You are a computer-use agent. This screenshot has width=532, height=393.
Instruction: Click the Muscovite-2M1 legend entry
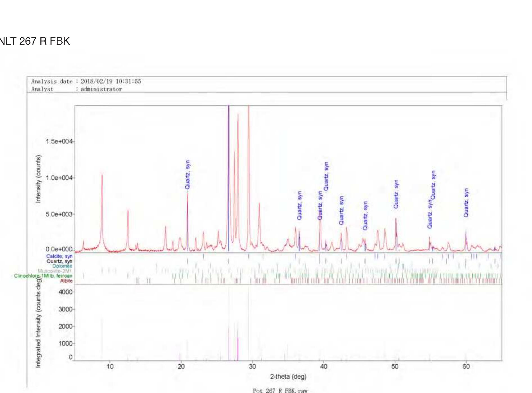(x=55, y=271)
